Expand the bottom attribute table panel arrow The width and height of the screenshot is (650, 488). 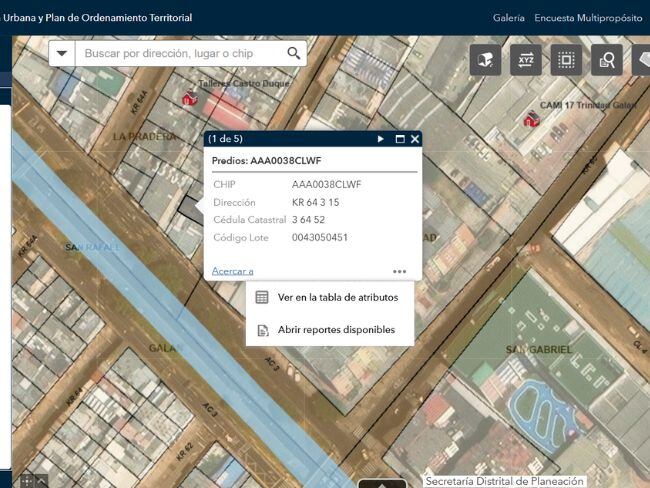(382, 484)
